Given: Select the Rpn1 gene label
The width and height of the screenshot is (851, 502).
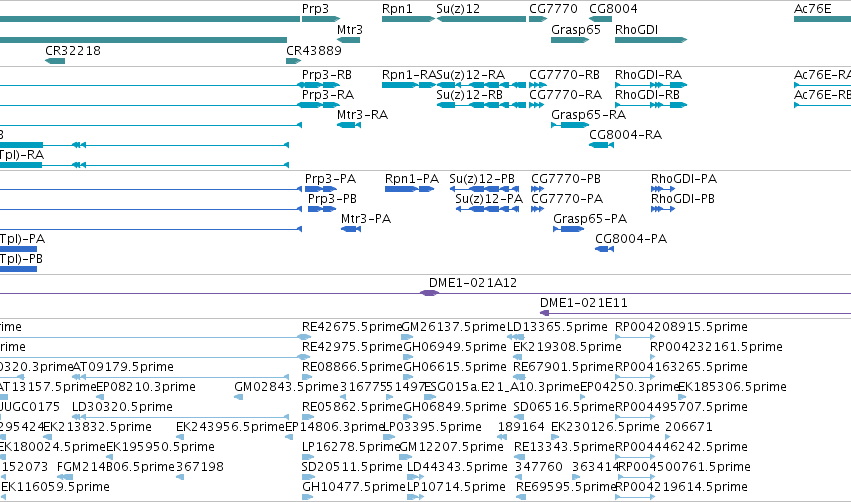Looking at the screenshot, I should pos(397,9).
